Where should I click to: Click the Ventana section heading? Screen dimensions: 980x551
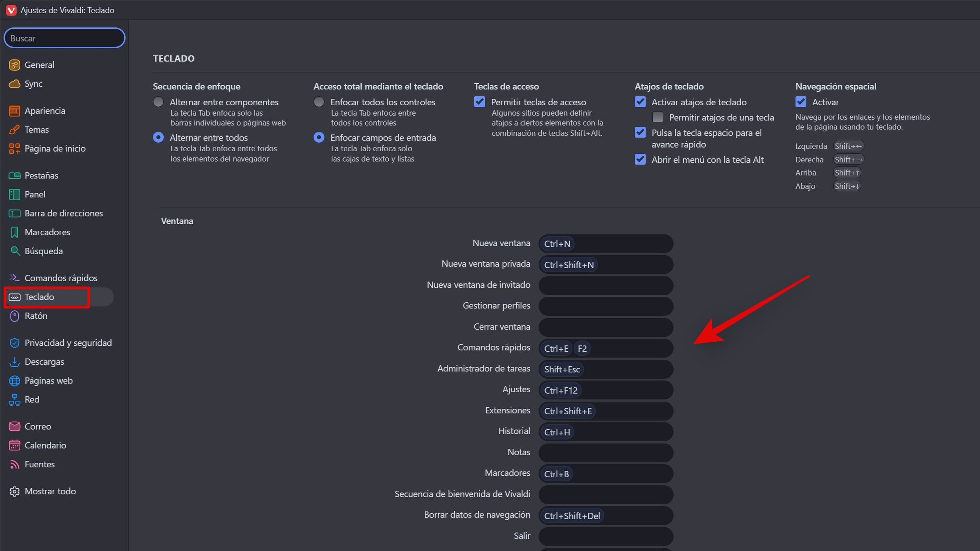coord(177,221)
